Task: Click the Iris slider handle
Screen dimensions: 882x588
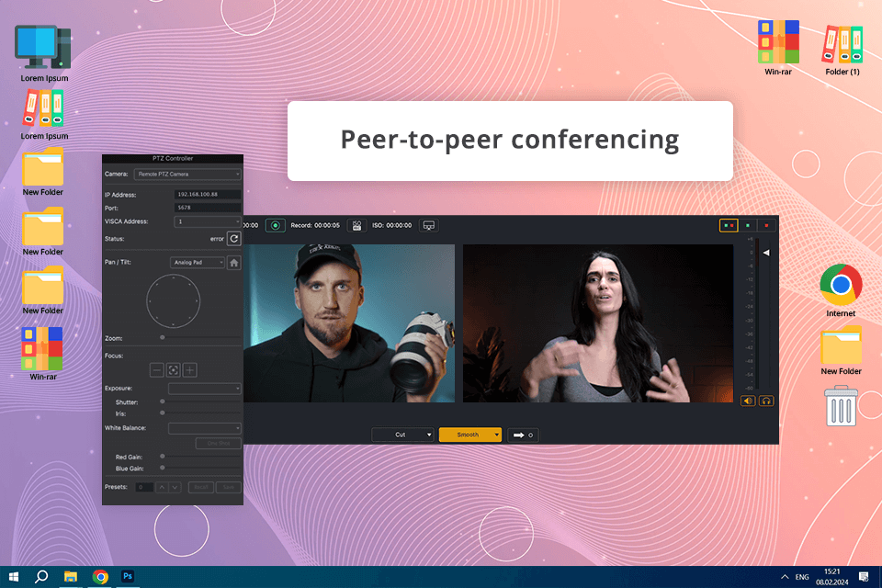Action: (x=162, y=413)
